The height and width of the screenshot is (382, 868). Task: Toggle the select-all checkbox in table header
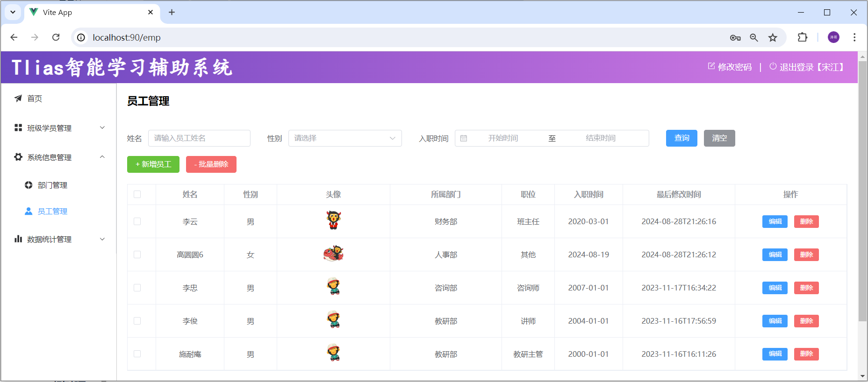pyautogui.click(x=137, y=194)
